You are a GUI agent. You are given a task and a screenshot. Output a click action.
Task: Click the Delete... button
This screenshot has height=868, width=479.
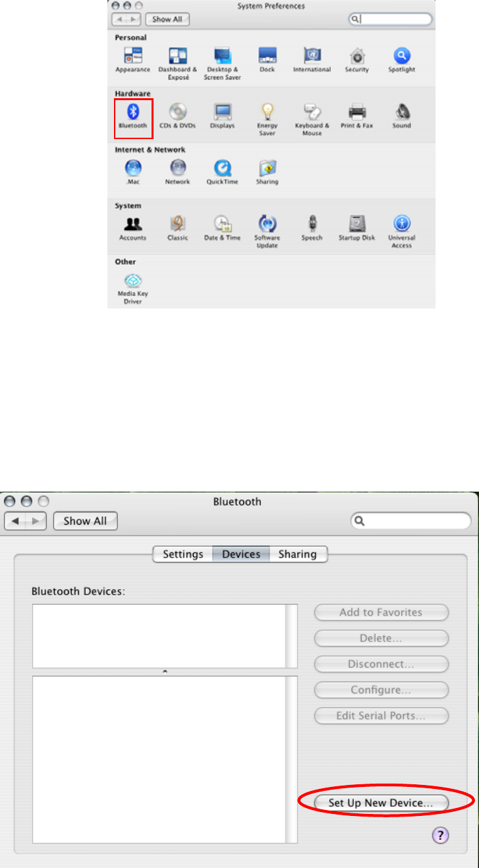pos(381,638)
